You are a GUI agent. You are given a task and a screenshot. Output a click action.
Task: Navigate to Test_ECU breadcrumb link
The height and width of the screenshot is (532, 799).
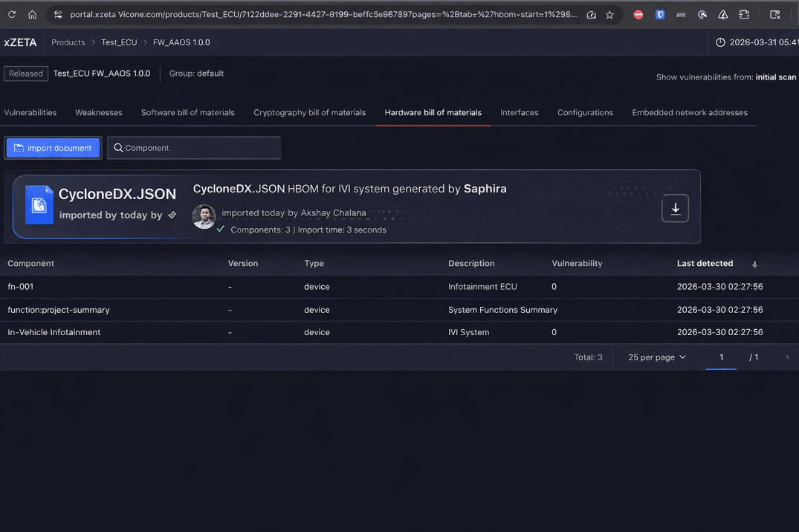click(119, 42)
